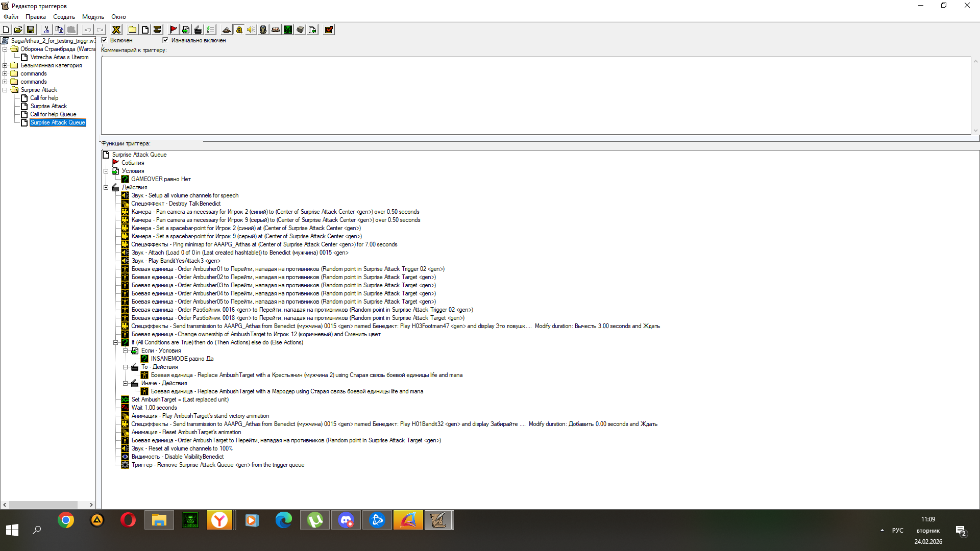
Task: Collapse the Surprise Attack folder
Action: click(5, 90)
